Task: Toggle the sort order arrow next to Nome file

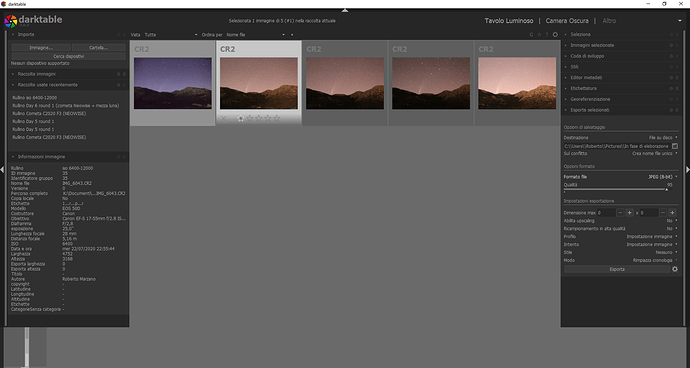Action: click(292, 35)
